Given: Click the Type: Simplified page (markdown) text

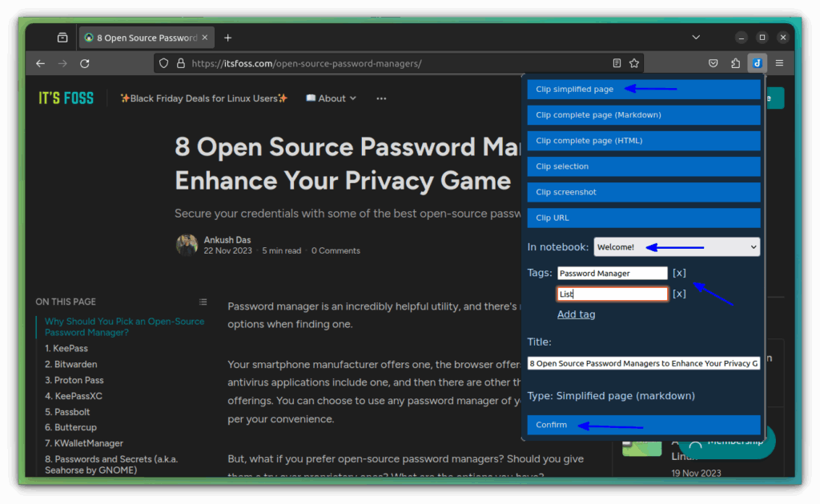Looking at the screenshot, I should [x=611, y=396].
